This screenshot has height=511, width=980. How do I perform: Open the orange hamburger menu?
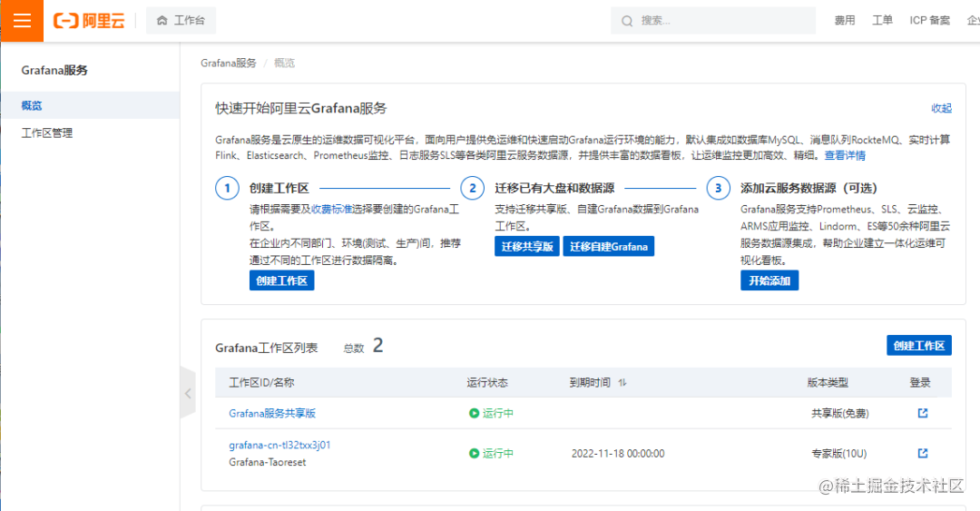[22, 21]
